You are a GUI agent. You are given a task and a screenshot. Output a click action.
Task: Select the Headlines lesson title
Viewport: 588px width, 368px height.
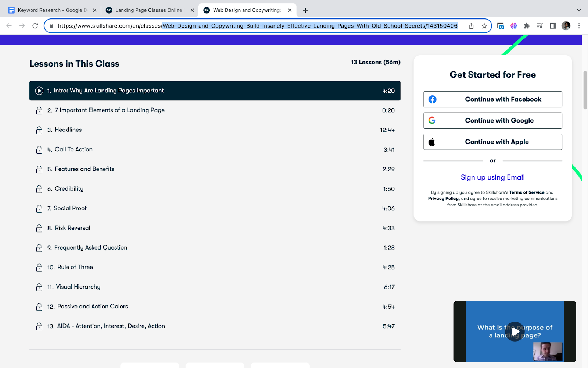68,130
